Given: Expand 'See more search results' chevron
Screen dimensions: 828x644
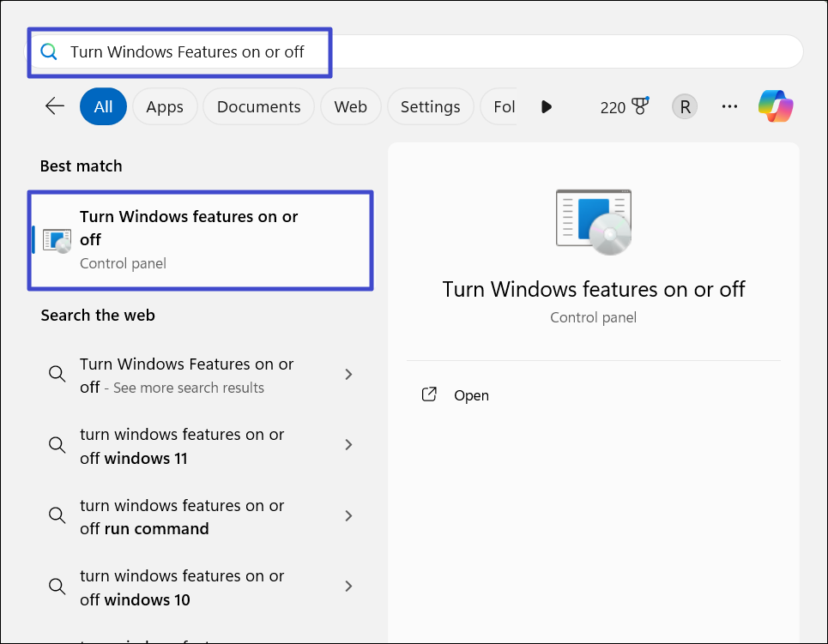Looking at the screenshot, I should [x=348, y=375].
